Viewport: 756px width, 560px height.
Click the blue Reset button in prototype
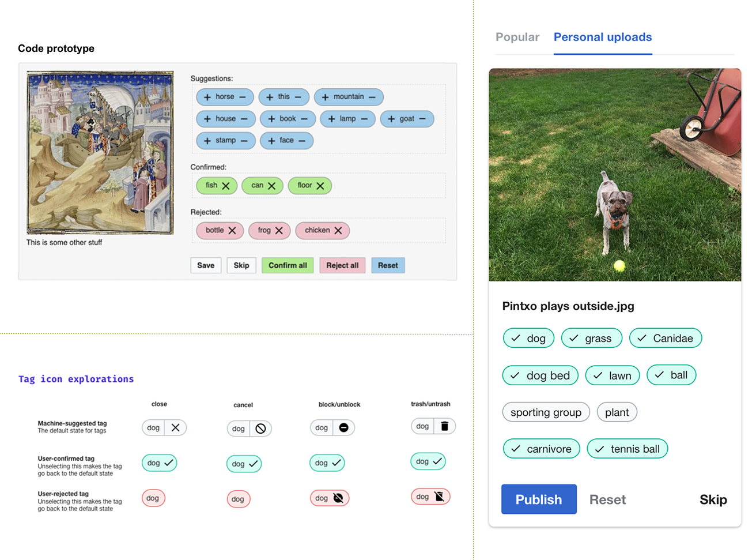388,265
